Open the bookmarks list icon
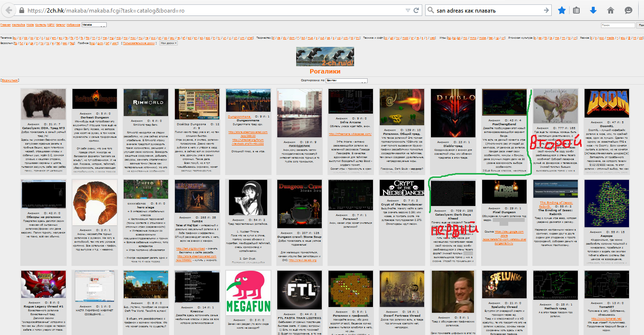This screenshot has width=644, height=335. 577,10
